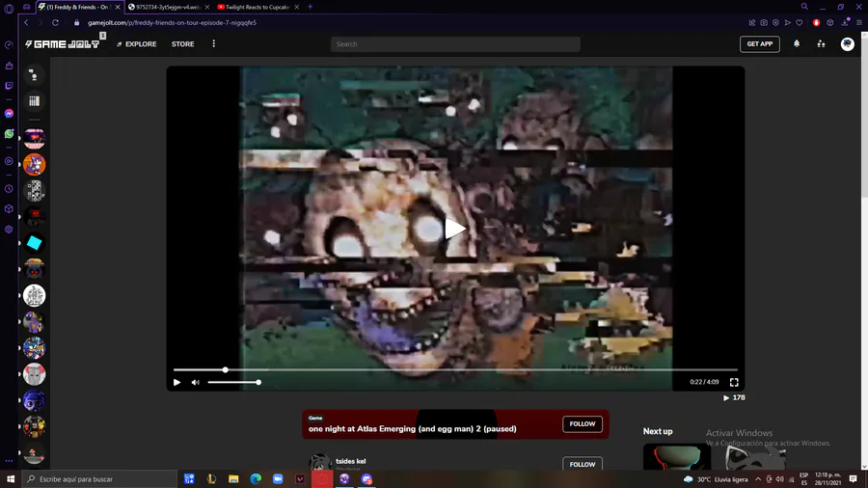The width and height of the screenshot is (868, 488).
Task: Open Messenger in the browser sidebar
Action: (9, 113)
